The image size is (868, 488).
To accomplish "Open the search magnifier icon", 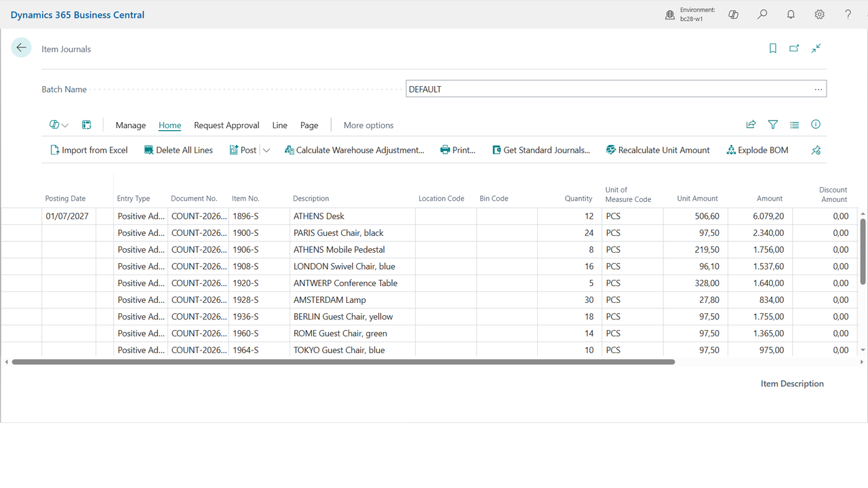I will tap(762, 14).
